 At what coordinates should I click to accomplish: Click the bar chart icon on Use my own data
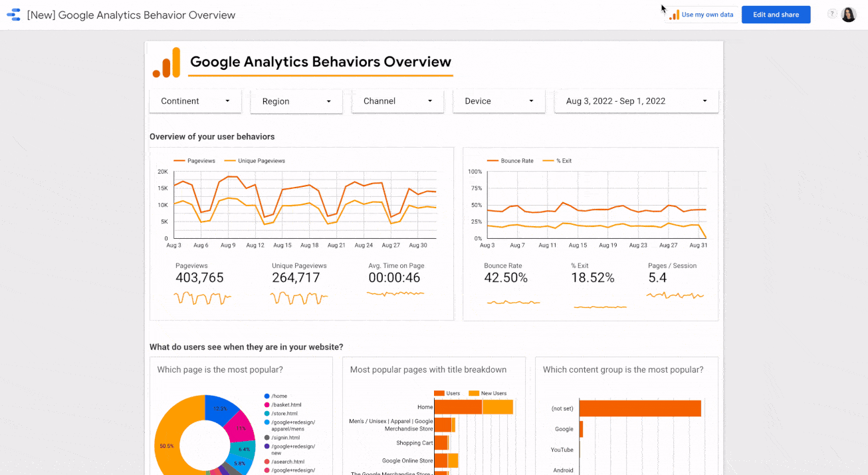(673, 14)
